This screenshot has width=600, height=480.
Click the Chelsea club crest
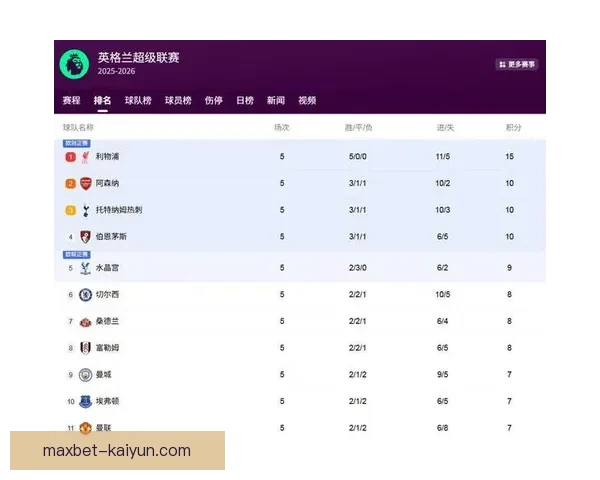85,295
